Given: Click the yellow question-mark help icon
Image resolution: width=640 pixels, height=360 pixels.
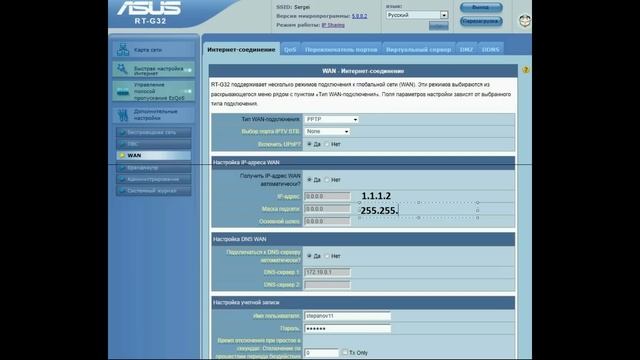Looking at the screenshot, I should (525, 70).
